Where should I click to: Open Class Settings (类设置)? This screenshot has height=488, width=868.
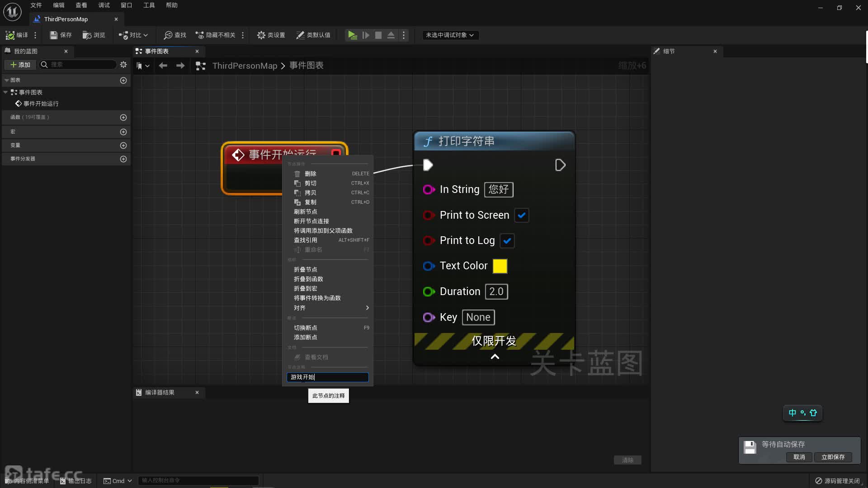[271, 35]
